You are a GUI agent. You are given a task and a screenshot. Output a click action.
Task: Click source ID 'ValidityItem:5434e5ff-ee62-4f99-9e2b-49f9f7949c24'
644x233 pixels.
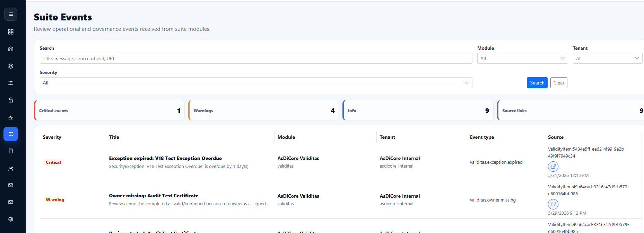pyautogui.click(x=587, y=152)
